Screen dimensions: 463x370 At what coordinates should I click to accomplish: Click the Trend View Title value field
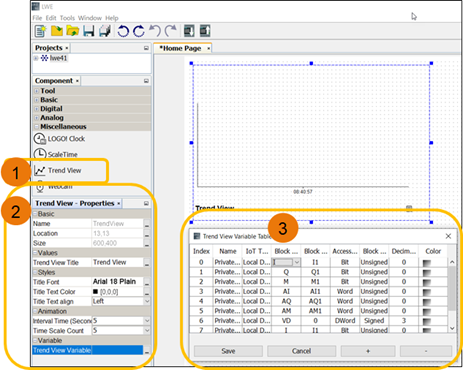(x=117, y=263)
